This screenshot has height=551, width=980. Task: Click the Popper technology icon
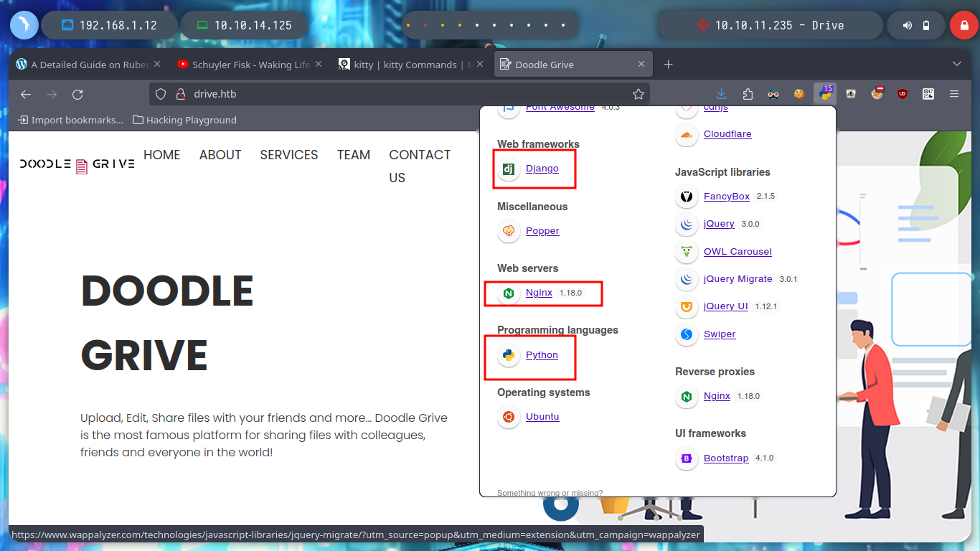[x=509, y=231]
